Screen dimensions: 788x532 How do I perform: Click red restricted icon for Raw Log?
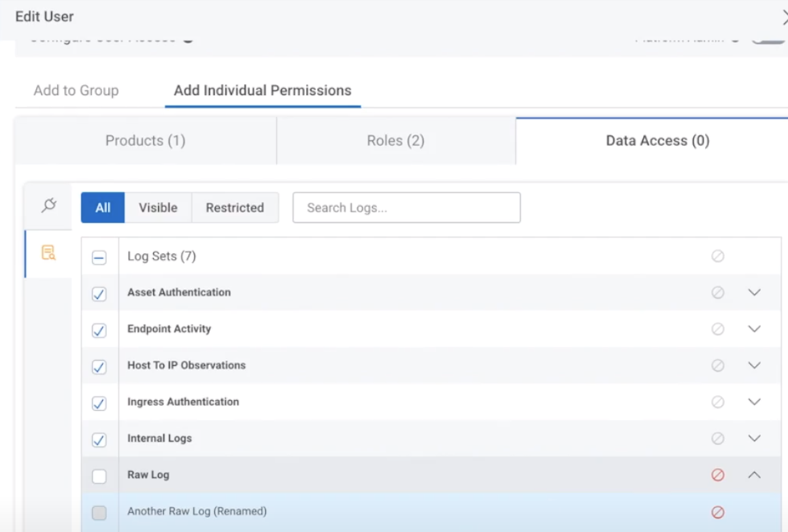tap(717, 475)
